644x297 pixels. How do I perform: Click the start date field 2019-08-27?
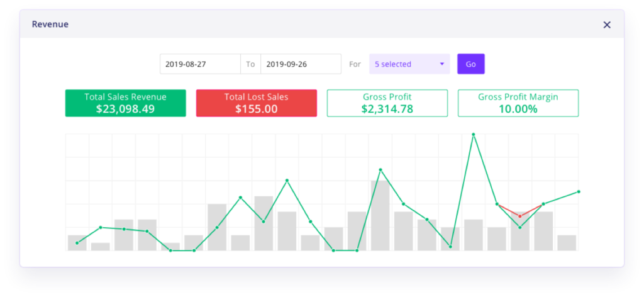click(200, 64)
